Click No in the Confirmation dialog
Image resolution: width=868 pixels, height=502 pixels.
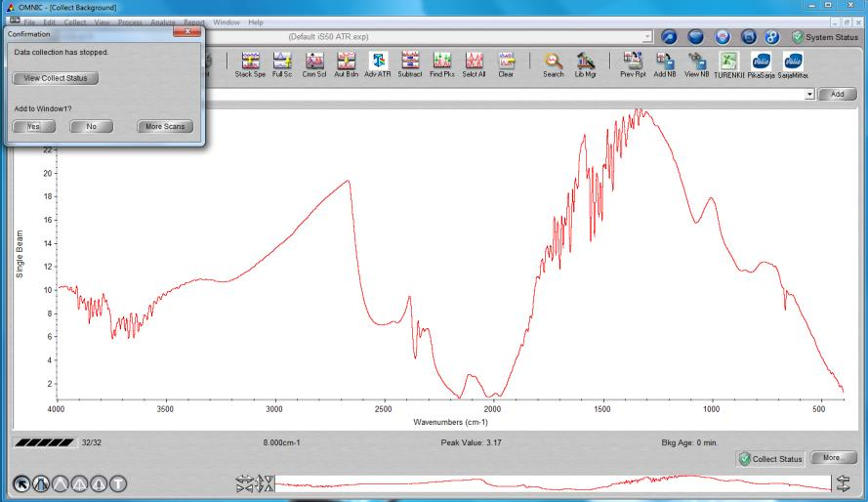(x=92, y=126)
